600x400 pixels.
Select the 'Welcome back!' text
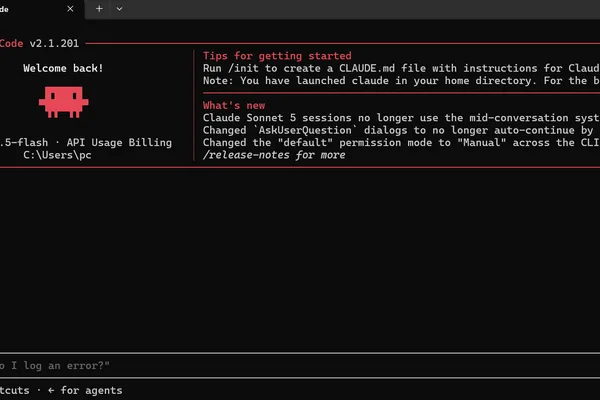(63, 68)
